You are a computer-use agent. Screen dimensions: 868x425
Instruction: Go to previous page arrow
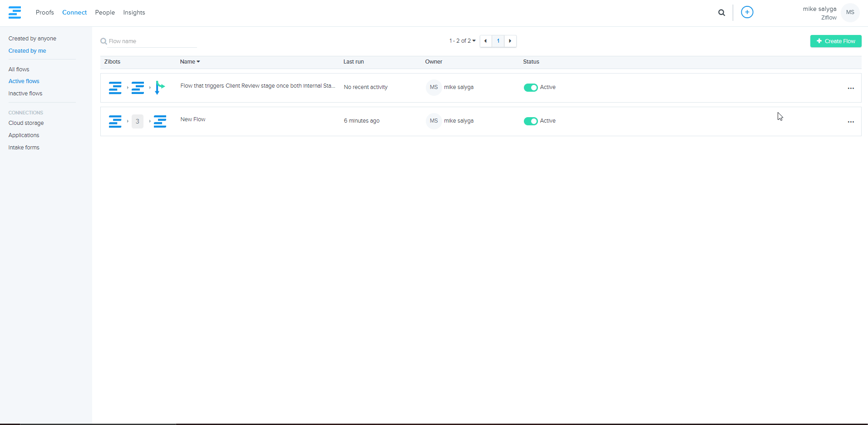coord(485,41)
